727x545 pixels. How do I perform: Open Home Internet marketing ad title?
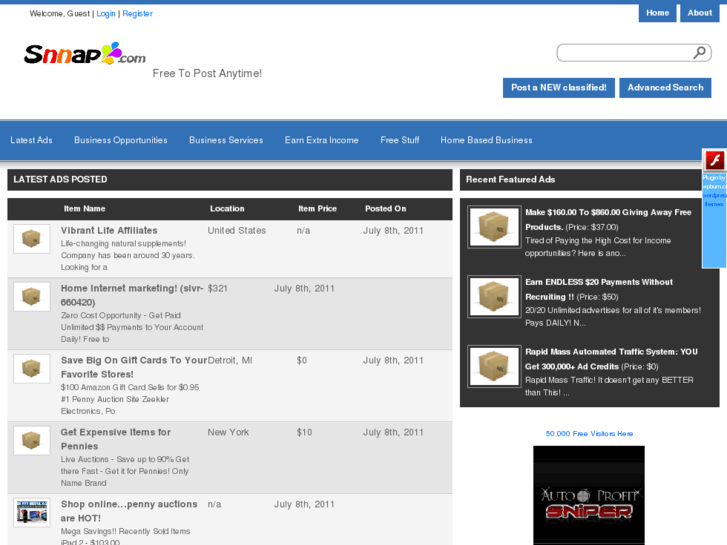click(132, 295)
